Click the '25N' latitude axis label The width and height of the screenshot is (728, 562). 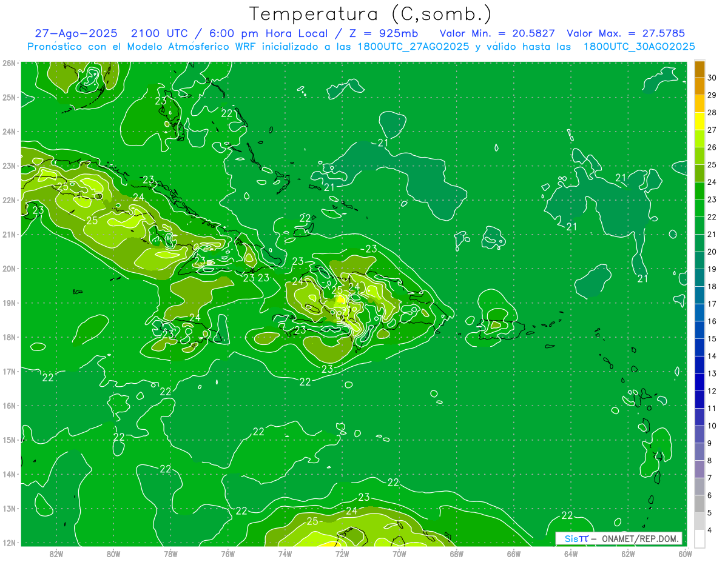point(9,98)
